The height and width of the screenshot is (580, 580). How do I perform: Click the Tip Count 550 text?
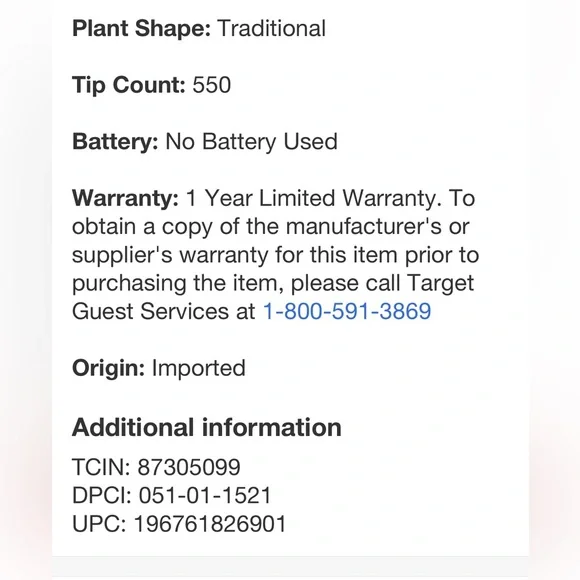coord(152,85)
